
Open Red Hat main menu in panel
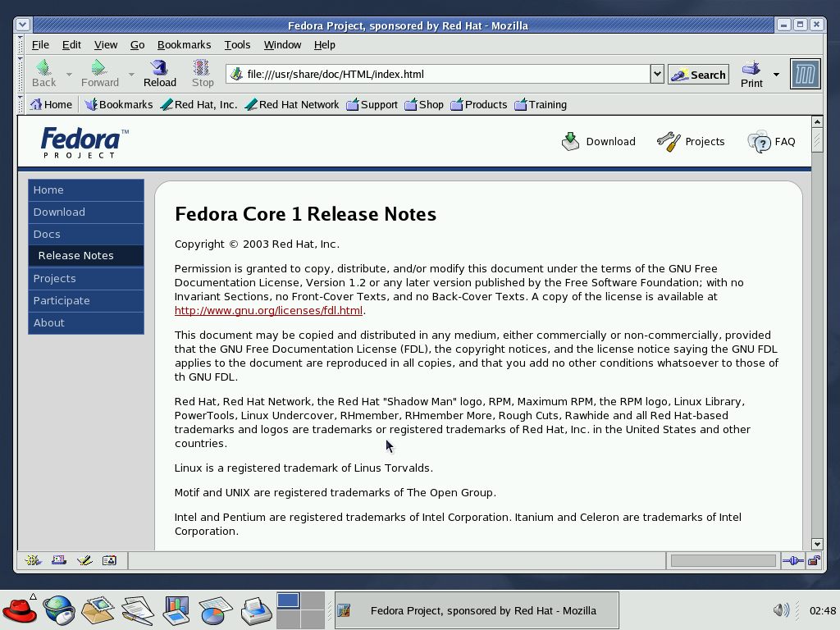click(x=20, y=609)
